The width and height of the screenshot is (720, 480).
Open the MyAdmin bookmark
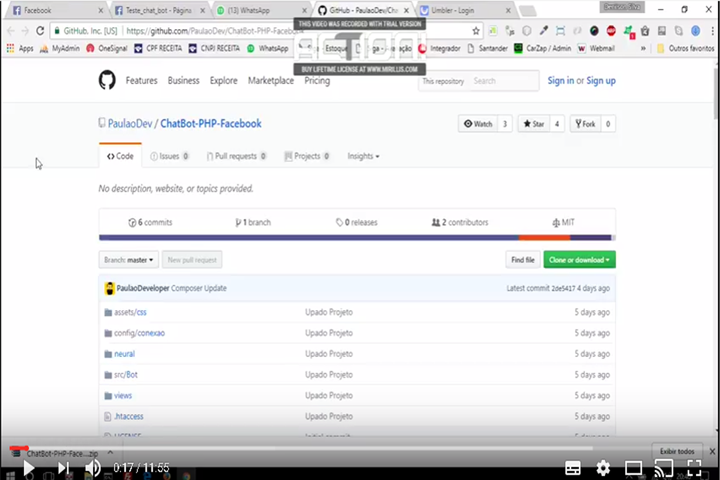click(x=60, y=48)
